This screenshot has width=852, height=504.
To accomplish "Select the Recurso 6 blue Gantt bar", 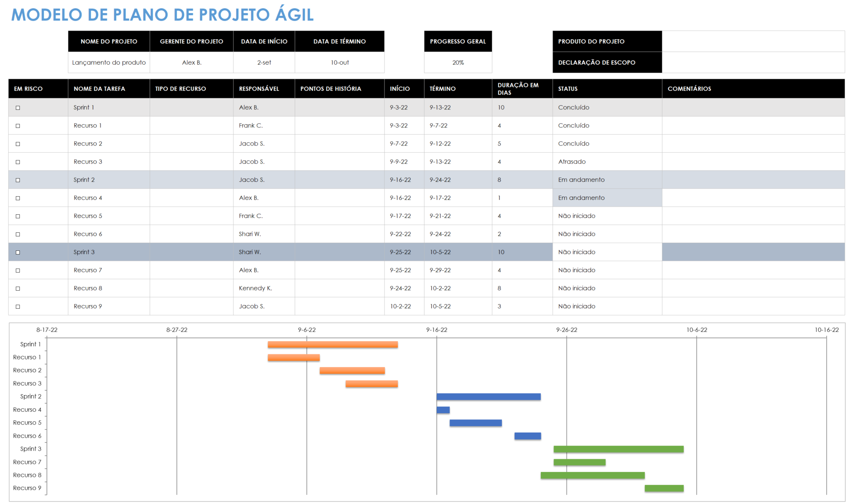I will point(528,436).
